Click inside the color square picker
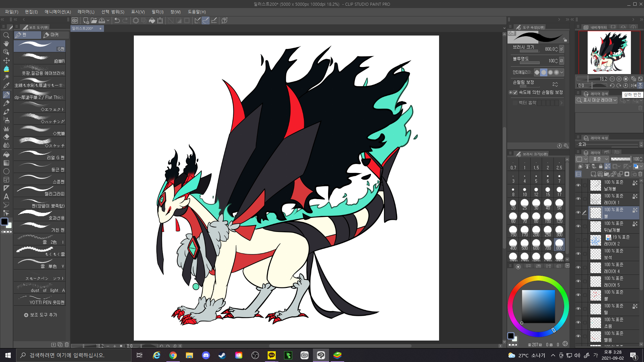Screen dimensions: 644x362 click(x=538, y=306)
